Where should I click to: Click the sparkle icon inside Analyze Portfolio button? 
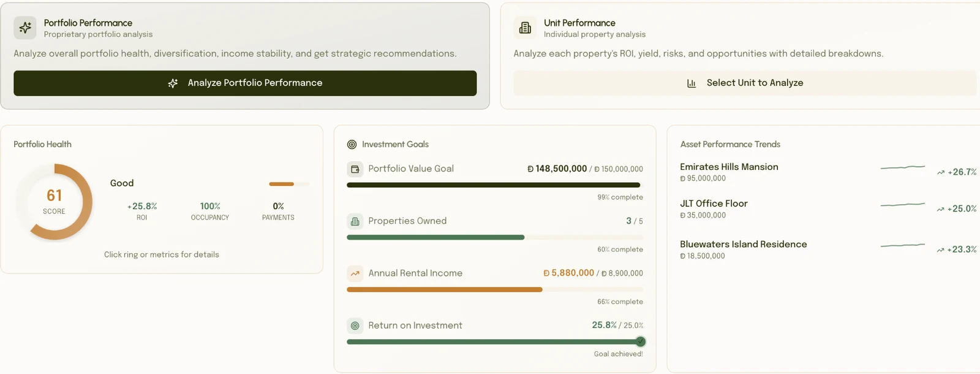173,83
